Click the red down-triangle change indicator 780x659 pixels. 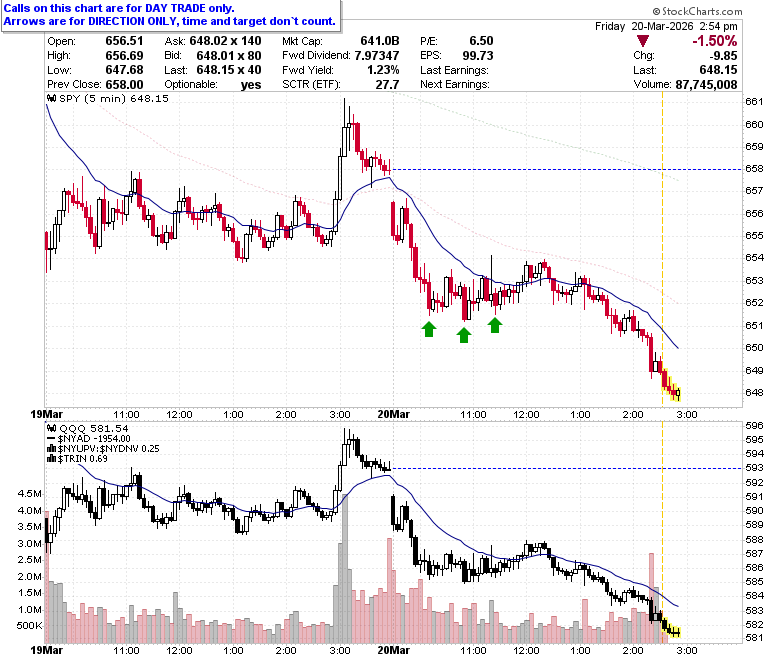642,41
